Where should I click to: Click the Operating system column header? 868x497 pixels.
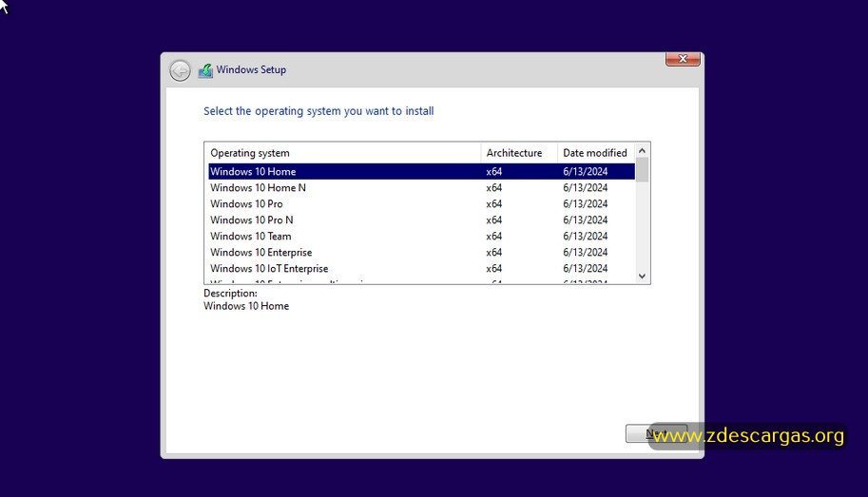342,153
